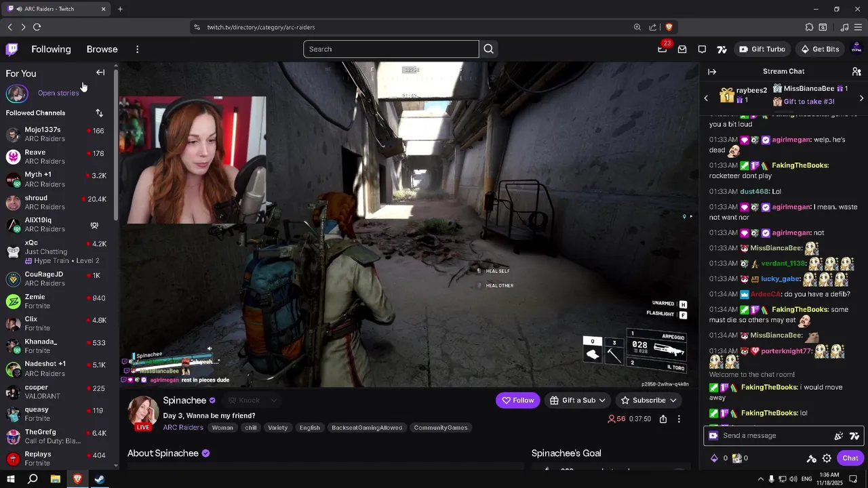
Task: Open the share stream icon
Action: (x=663, y=419)
